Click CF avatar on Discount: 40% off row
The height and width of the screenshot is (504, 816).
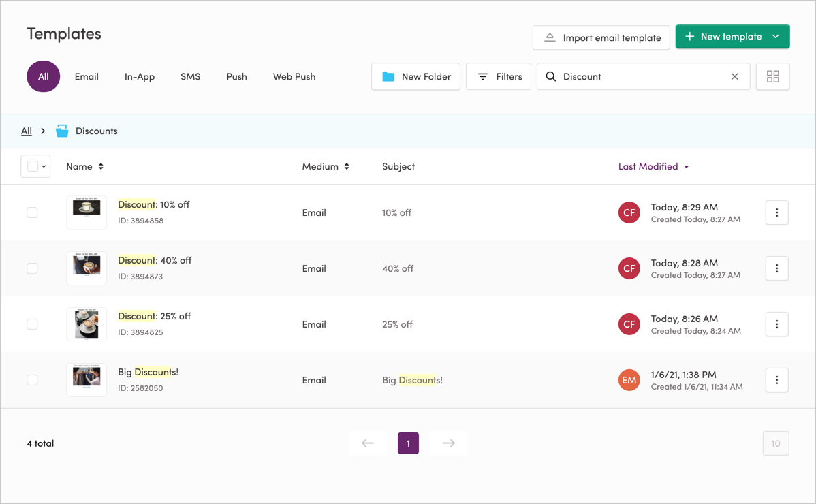point(629,268)
